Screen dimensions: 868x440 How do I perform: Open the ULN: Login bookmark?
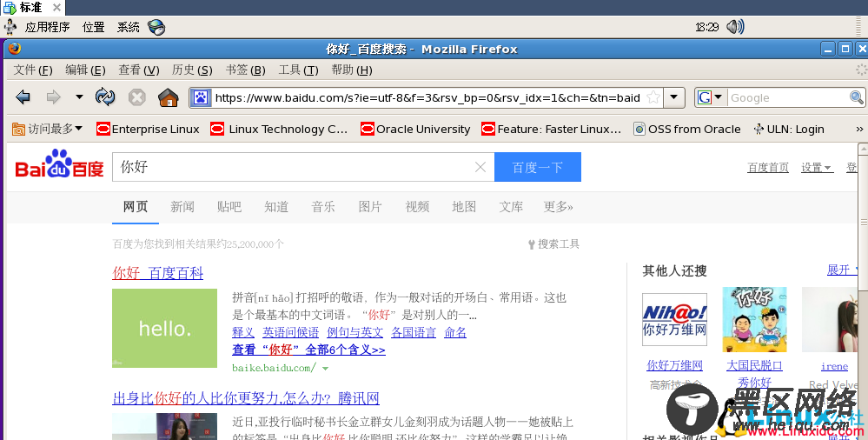789,129
